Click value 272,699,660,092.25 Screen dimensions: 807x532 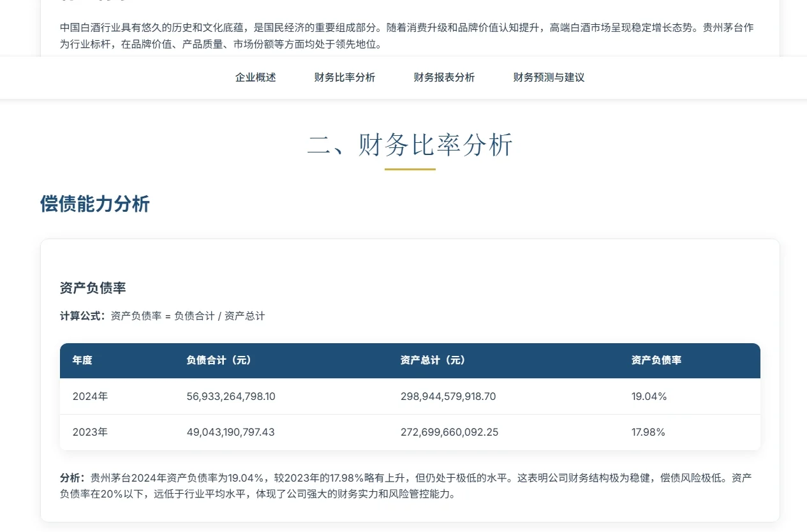449,432
